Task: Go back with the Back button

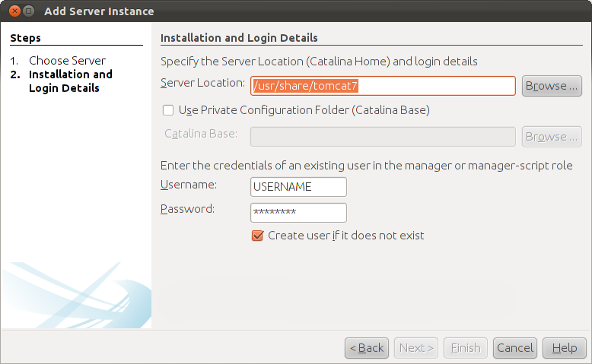Action: pyautogui.click(x=367, y=348)
